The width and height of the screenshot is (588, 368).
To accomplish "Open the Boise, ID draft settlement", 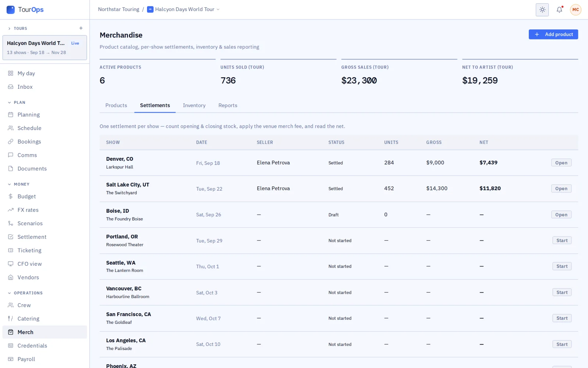I will [561, 215].
